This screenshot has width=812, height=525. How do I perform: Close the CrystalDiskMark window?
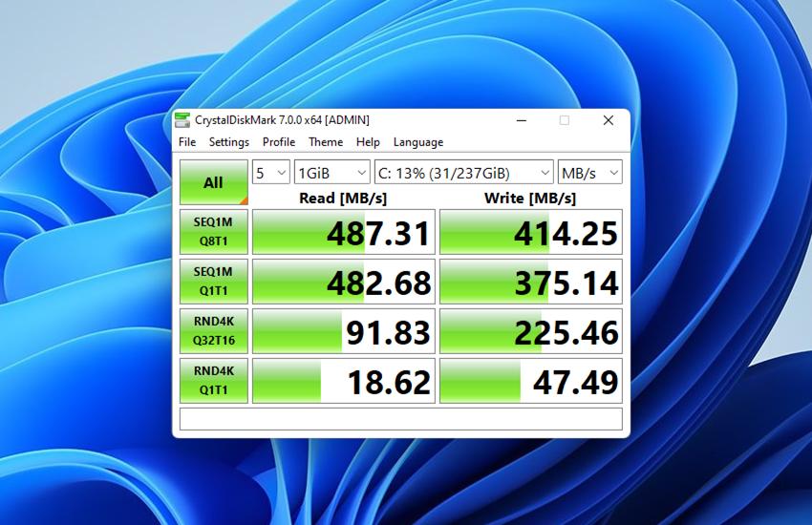coord(609,120)
